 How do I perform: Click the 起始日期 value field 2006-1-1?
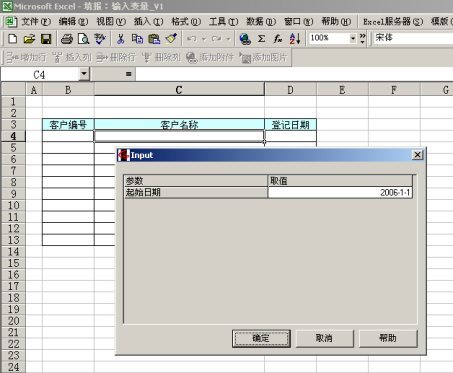pyautogui.click(x=340, y=192)
